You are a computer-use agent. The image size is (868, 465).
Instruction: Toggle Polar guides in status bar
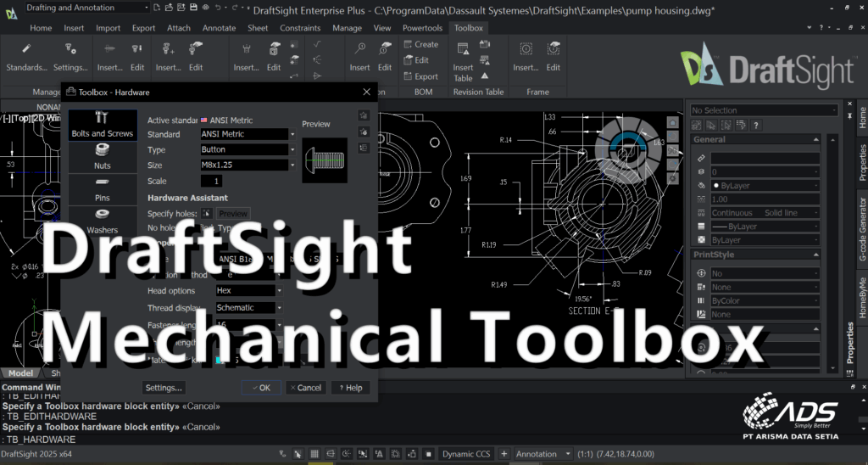(x=347, y=454)
